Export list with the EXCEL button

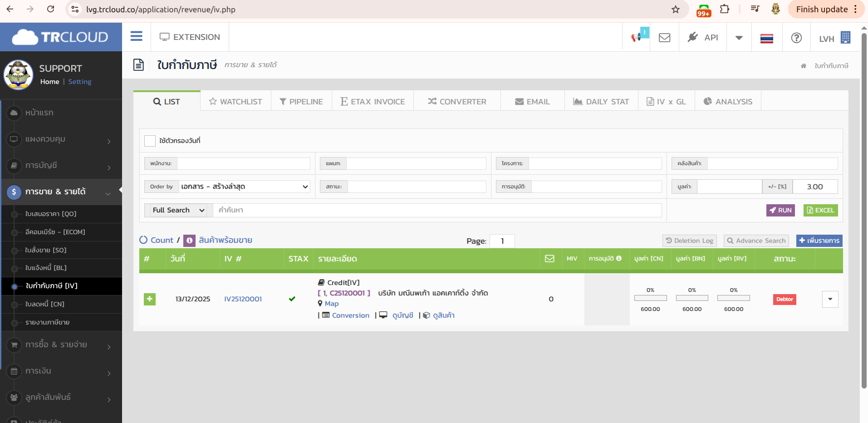pyautogui.click(x=820, y=210)
